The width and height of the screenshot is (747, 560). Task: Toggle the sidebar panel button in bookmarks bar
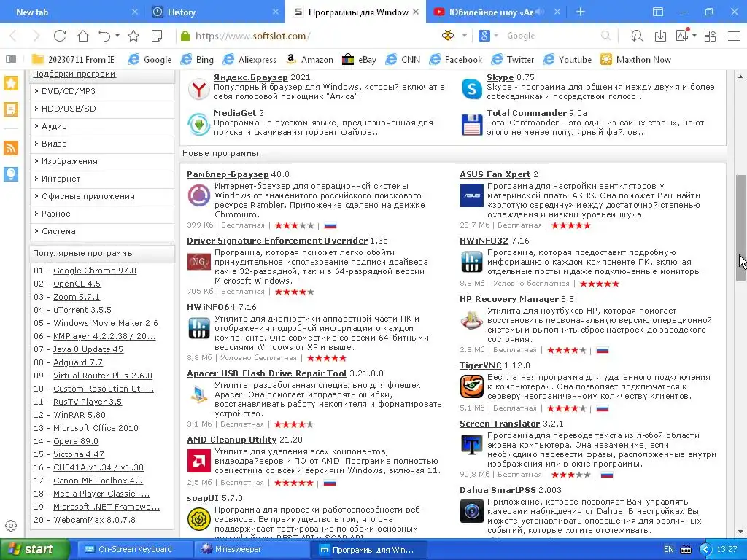pos(11,59)
